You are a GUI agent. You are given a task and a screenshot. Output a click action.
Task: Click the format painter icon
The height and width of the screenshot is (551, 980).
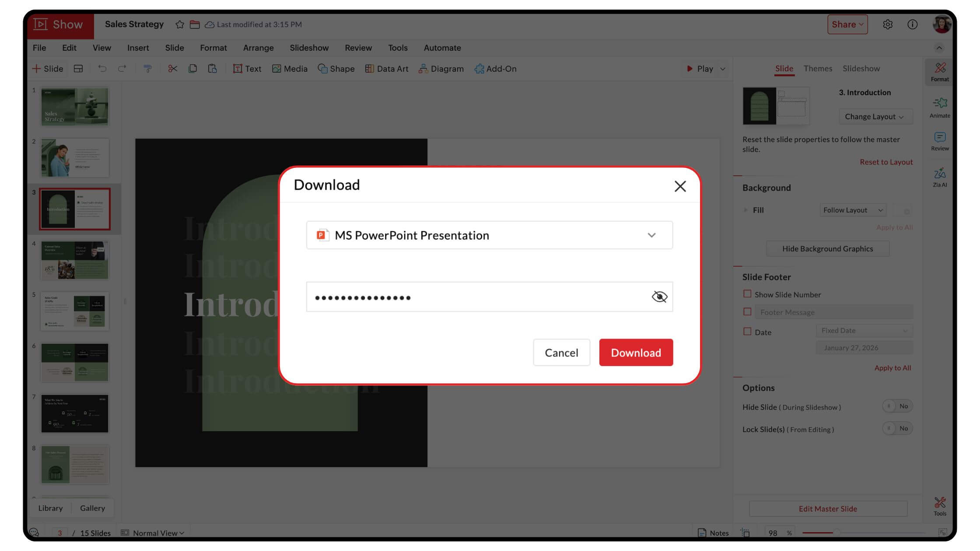(x=147, y=69)
